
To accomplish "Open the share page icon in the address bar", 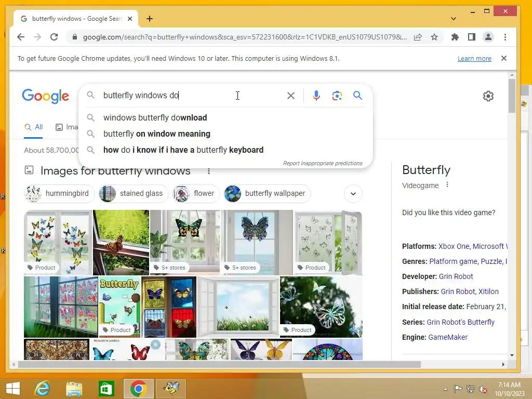I will [418, 37].
